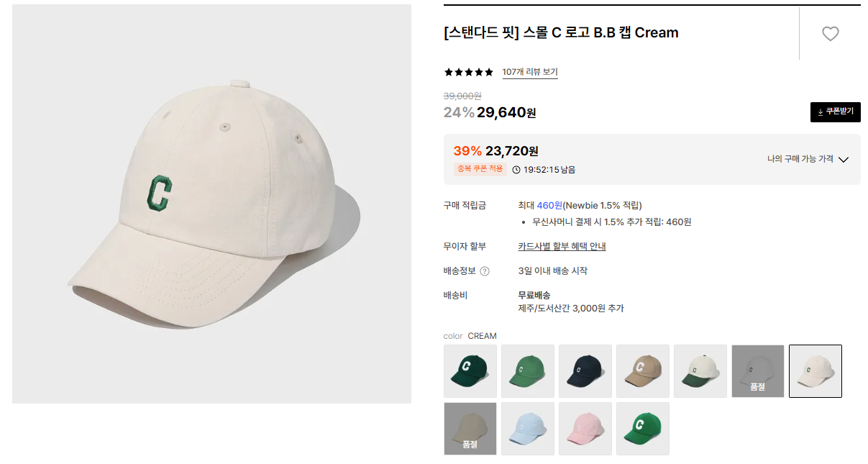
Task: Click the shipping info question mark icon
Action: click(x=485, y=271)
